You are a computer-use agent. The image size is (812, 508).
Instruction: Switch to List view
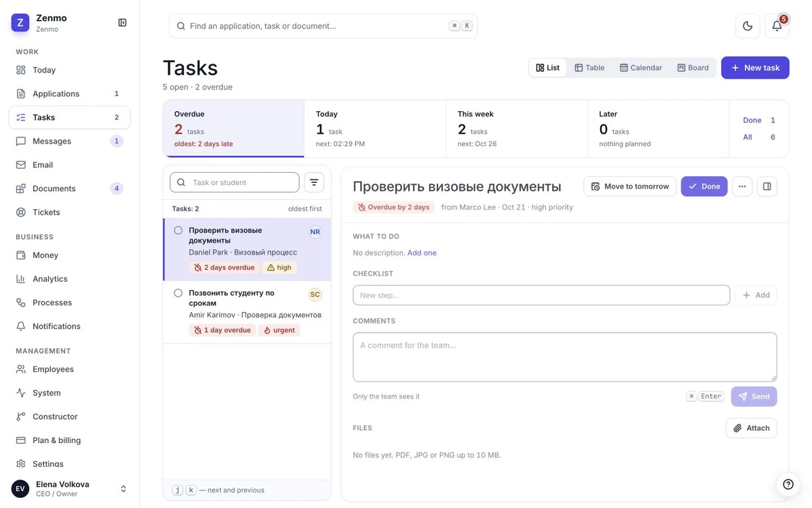pyautogui.click(x=548, y=68)
